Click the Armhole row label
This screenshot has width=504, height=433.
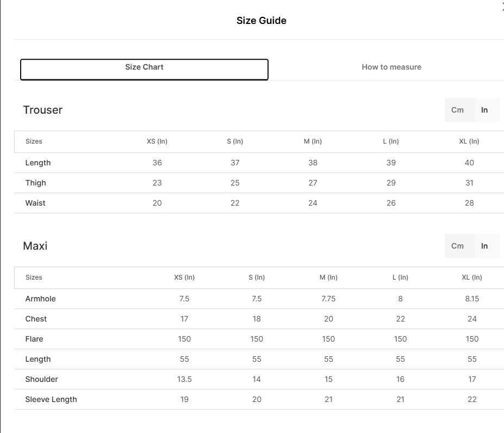click(40, 299)
